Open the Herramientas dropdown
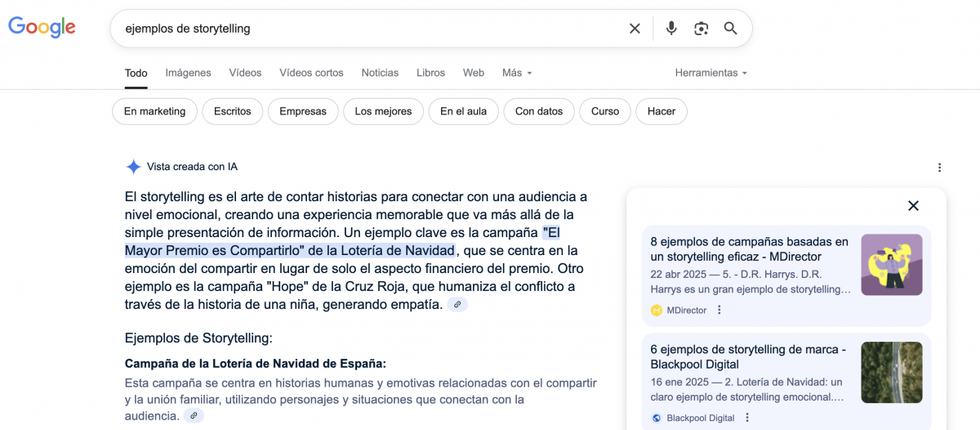Screen dimensions: 980x430 click(711, 73)
